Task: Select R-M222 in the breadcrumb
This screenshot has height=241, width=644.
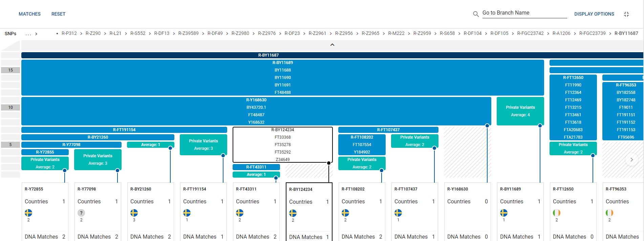Action: coord(396,33)
